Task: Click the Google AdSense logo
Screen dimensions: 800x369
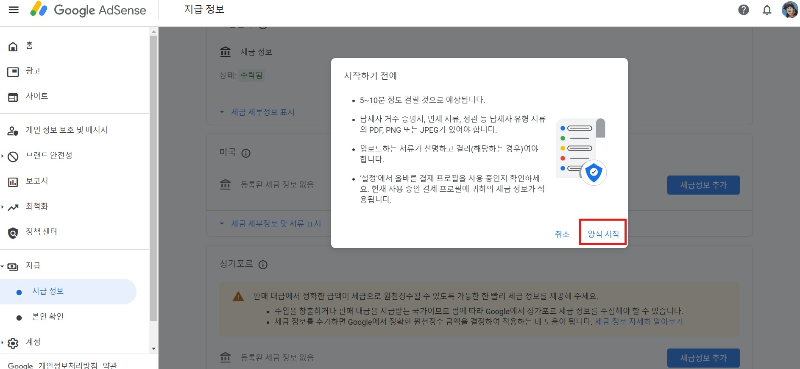Action: pyautogui.click(x=88, y=10)
